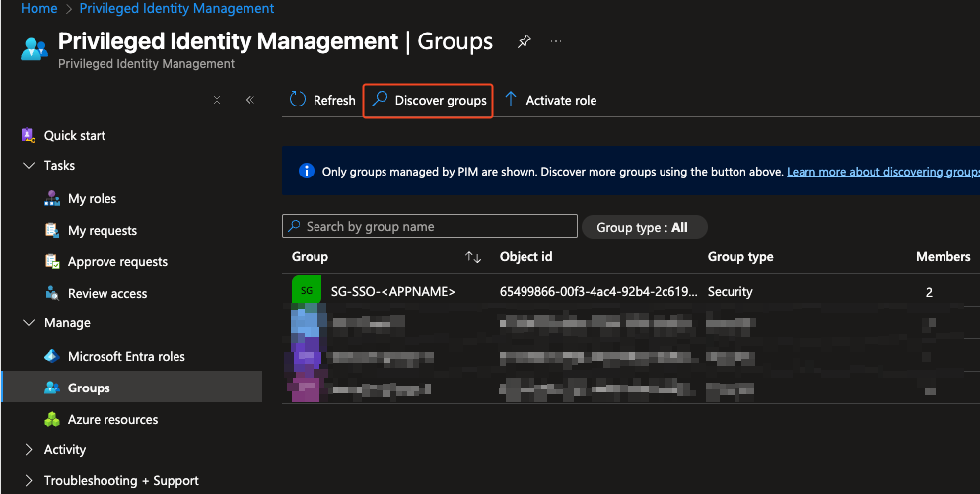Open the Group type : All filter
The height and width of the screenshot is (494, 980).
[643, 227]
